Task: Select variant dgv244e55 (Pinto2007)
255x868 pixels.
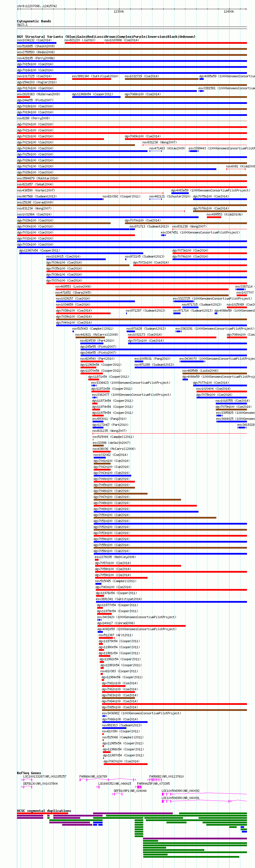Action: point(35,100)
